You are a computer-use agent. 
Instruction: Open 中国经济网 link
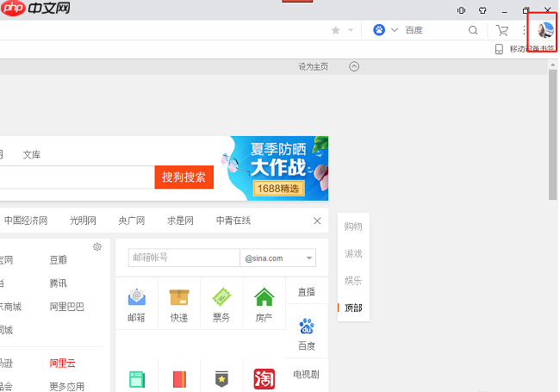pos(26,221)
